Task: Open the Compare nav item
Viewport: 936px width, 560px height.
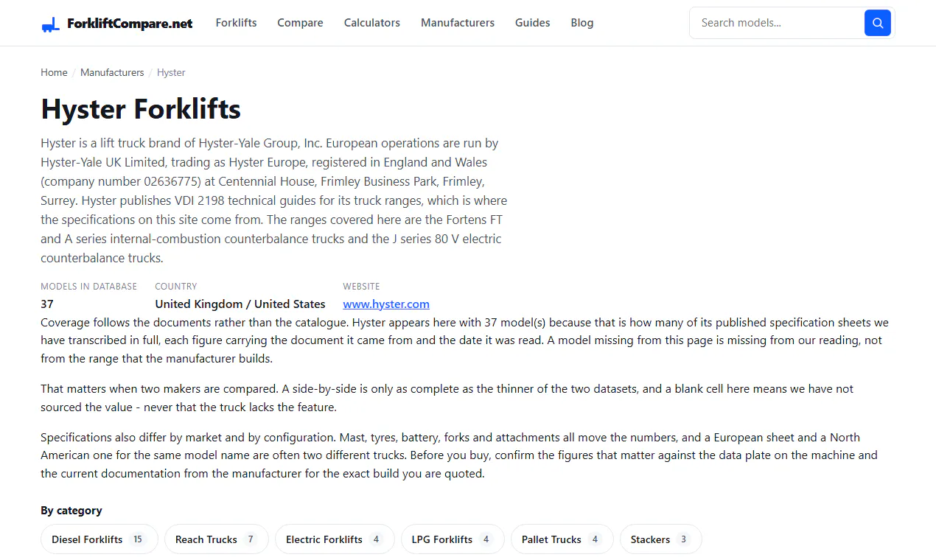Action: pyautogui.click(x=300, y=23)
